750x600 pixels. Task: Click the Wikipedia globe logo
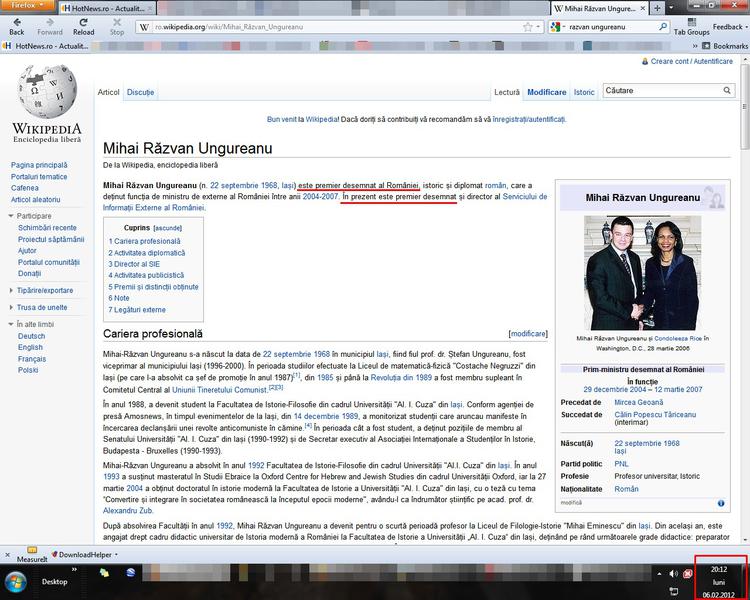point(47,91)
